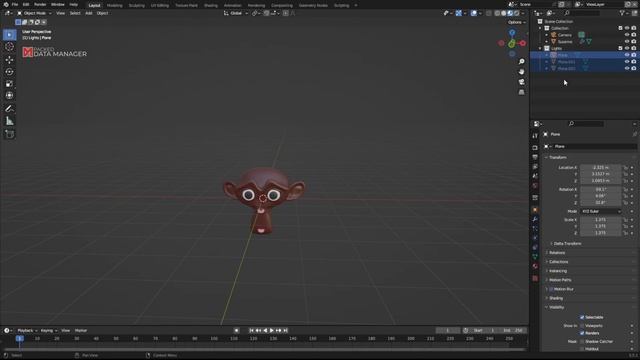Pick the Add Cube tool
Screen dimensions: 640x360
pos(9,134)
